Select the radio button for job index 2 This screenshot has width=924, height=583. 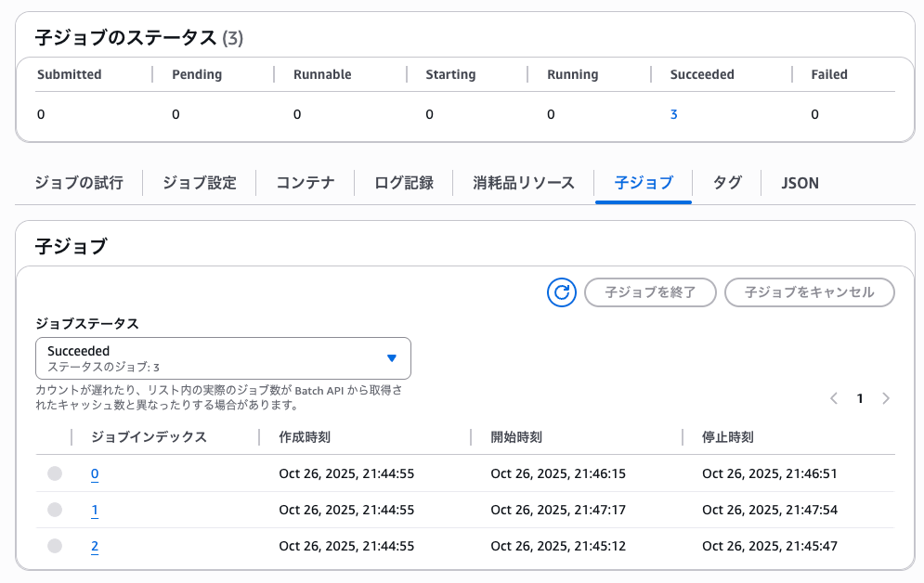pyautogui.click(x=54, y=546)
